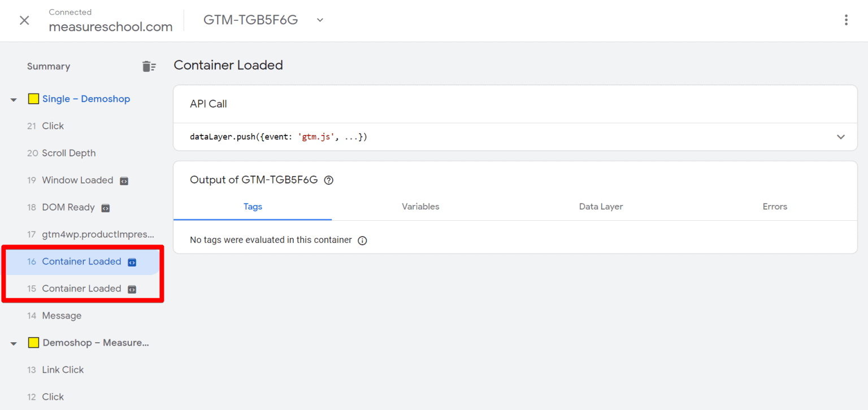Viewport: 868px width, 410px height.
Task: Switch to the Variables tab
Action: 420,207
